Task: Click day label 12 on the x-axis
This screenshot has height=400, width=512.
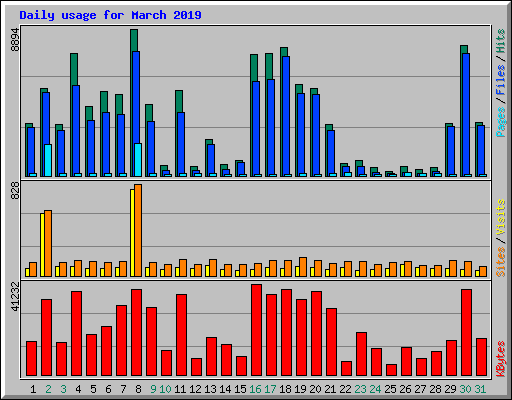Action: 195,389
